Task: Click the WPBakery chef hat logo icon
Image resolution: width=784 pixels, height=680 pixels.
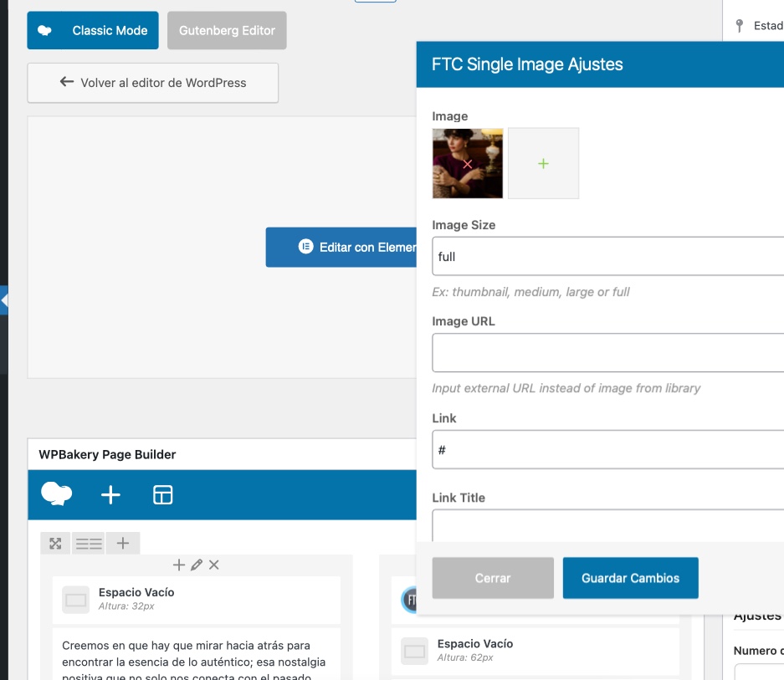Action: [56, 494]
